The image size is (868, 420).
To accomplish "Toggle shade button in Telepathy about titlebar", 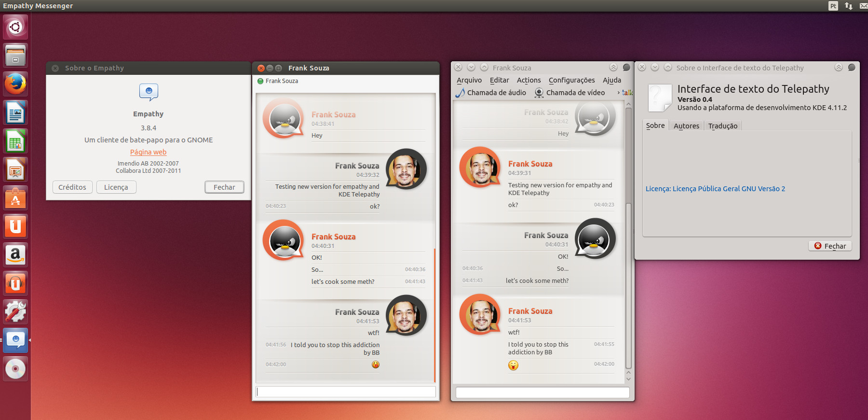I will [839, 68].
